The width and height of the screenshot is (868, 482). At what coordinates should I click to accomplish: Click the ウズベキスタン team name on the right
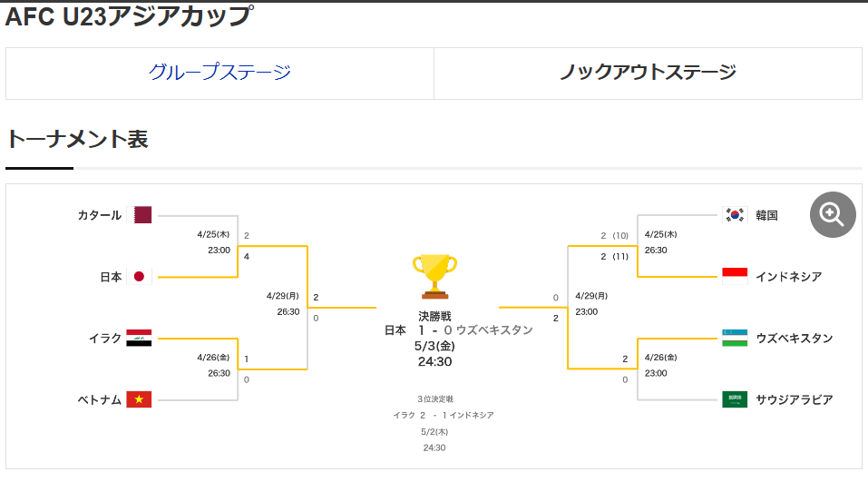pos(794,338)
